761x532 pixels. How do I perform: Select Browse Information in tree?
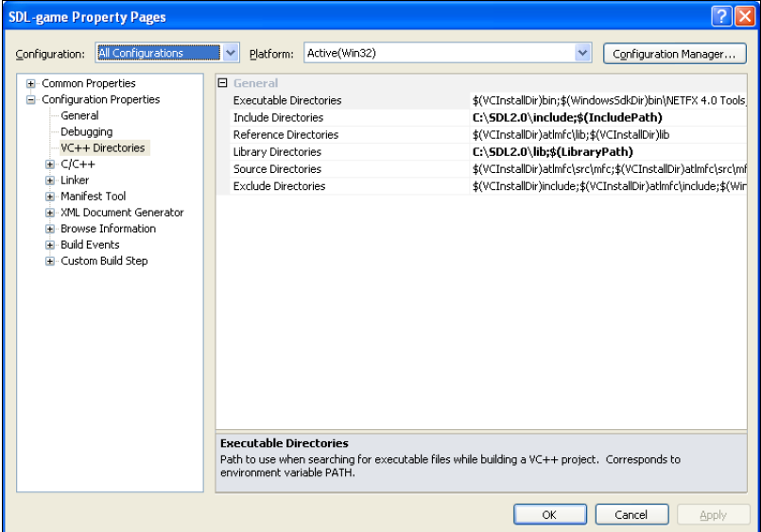coord(108,229)
